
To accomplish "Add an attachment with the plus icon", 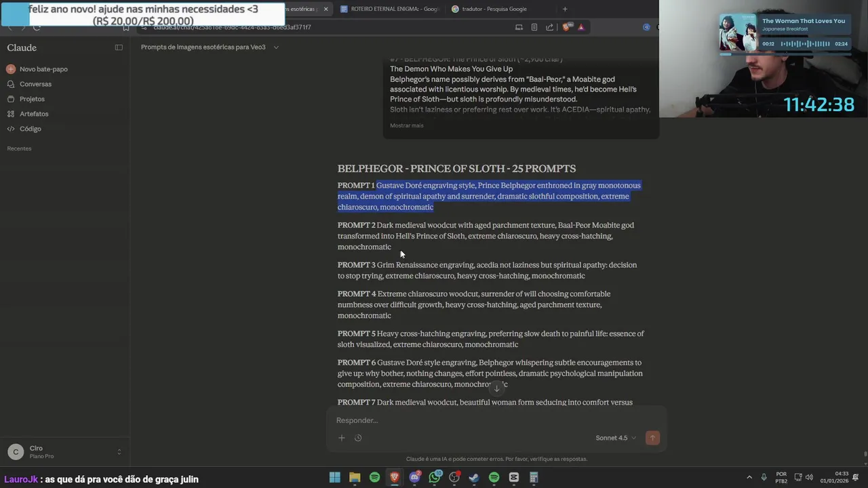I will click(342, 438).
